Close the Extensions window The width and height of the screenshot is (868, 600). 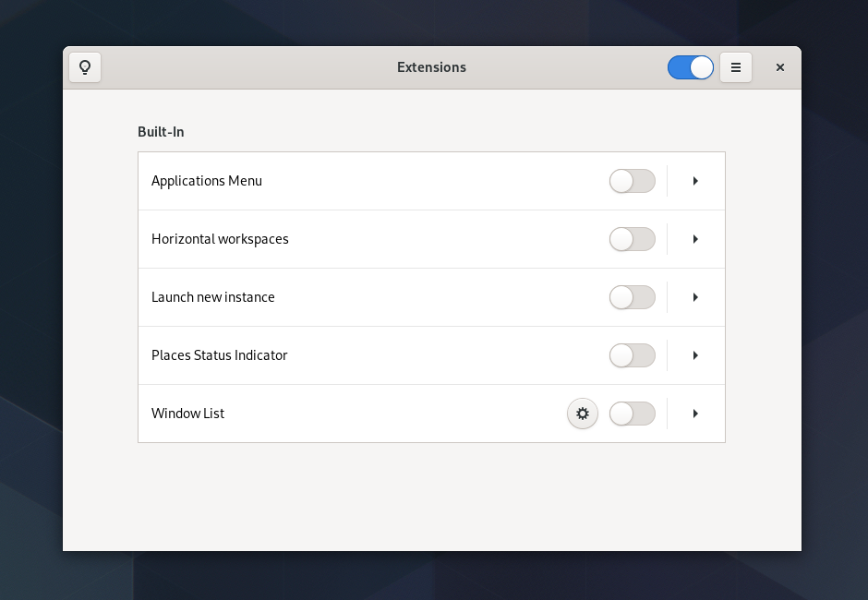coord(779,66)
